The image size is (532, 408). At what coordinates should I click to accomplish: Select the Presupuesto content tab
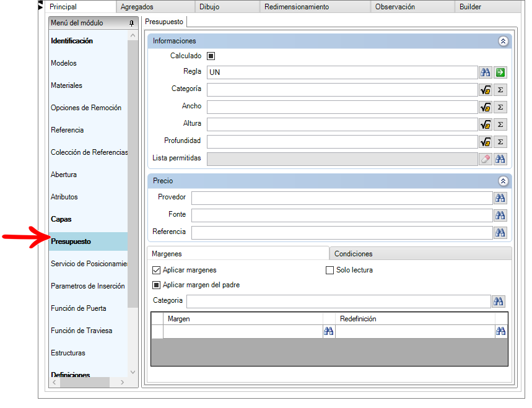pos(164,22)
